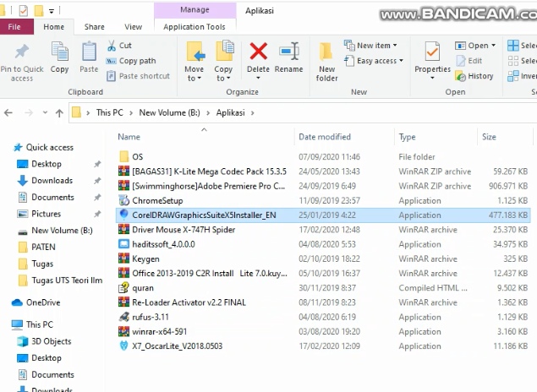The image size is (537, 392).
Task: Click the OneDrive cloud icon
Action: [x=17, y=302]
